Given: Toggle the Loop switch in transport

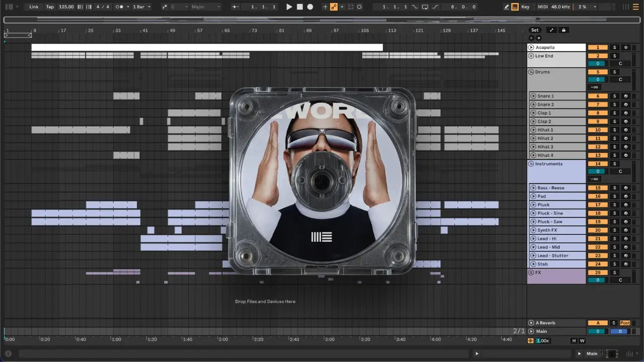Looking at the screenshot, I should click(425, 7).
